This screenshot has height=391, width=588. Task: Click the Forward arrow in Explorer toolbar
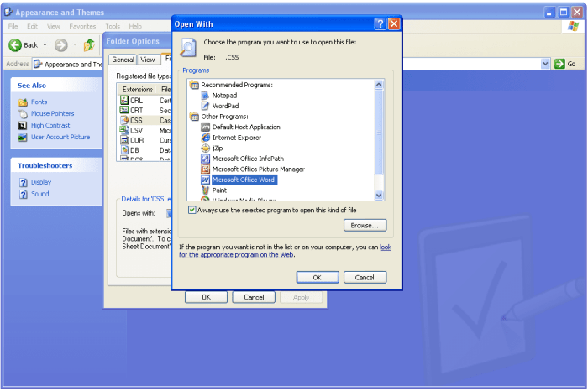(61, 45)
